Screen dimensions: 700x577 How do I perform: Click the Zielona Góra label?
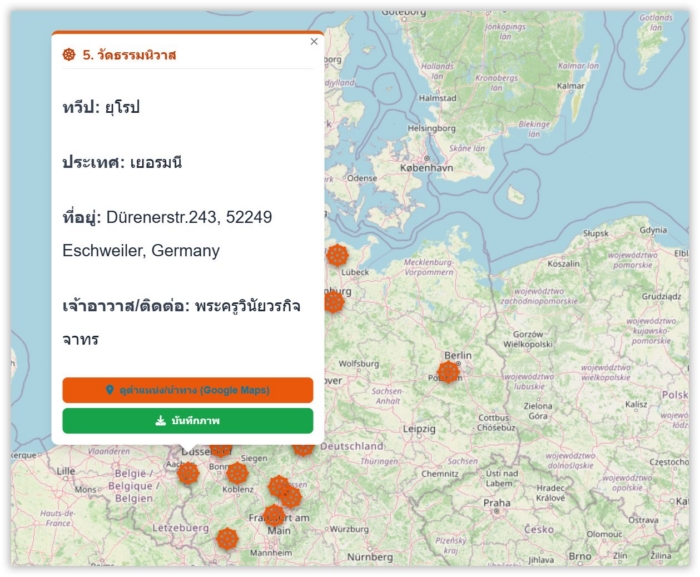coord(538,411)
